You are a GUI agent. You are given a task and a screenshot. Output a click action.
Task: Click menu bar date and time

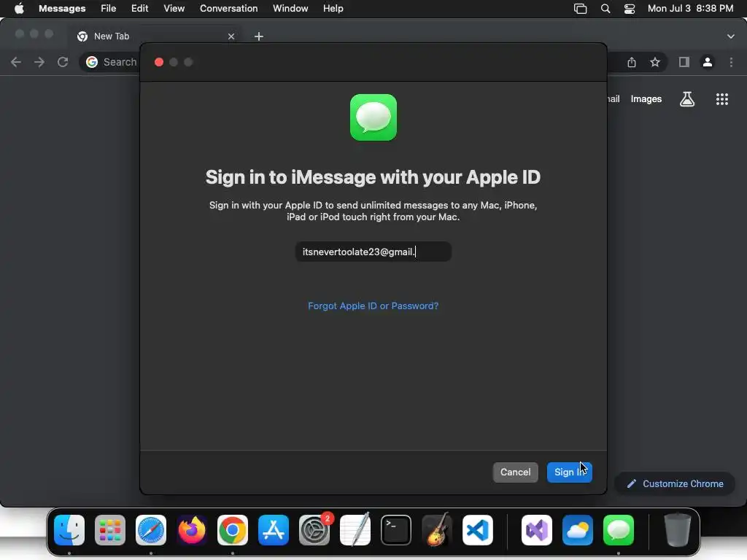(x=690, y=9)
